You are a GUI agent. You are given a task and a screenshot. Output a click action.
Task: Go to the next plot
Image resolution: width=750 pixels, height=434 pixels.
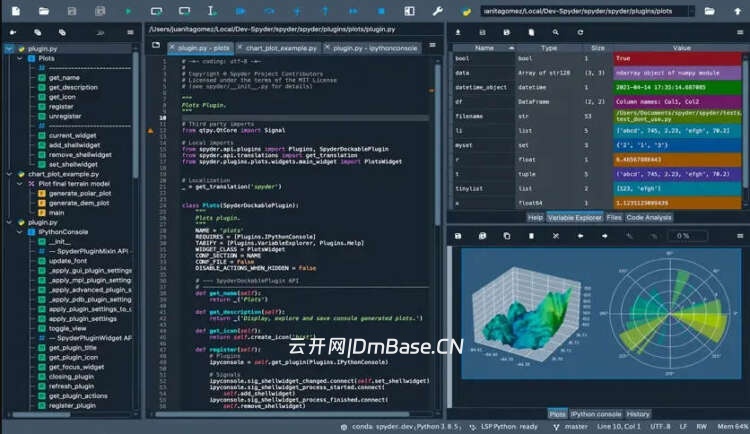tap(605, 236)
